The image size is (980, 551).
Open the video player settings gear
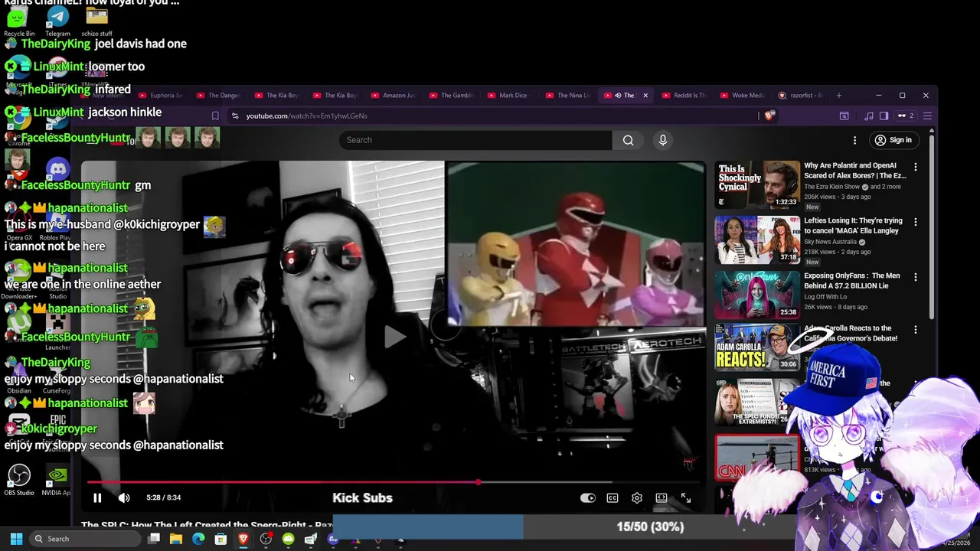(637, 497)
